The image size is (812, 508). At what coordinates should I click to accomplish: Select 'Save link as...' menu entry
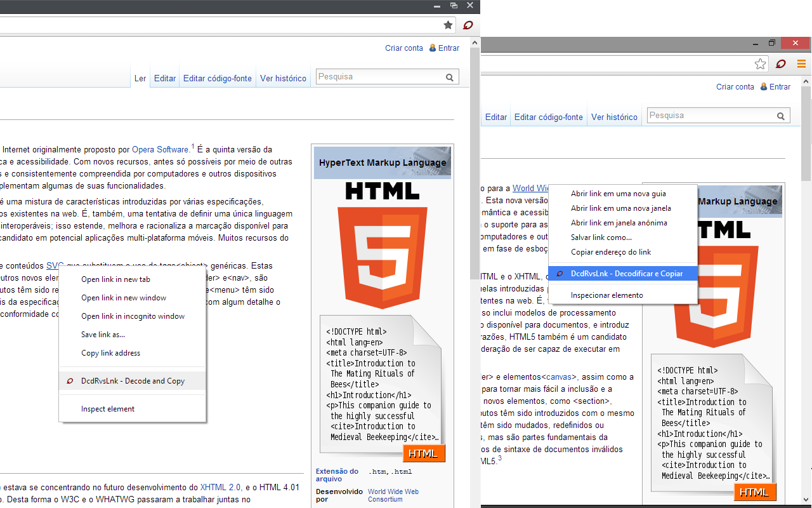point(133,335)
